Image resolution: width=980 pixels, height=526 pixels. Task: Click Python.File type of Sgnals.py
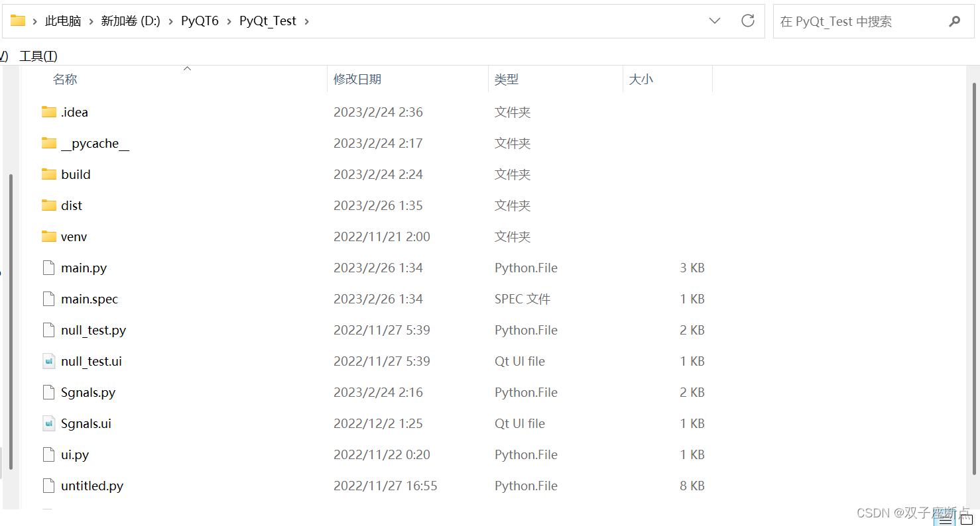(x=526, y=392)
